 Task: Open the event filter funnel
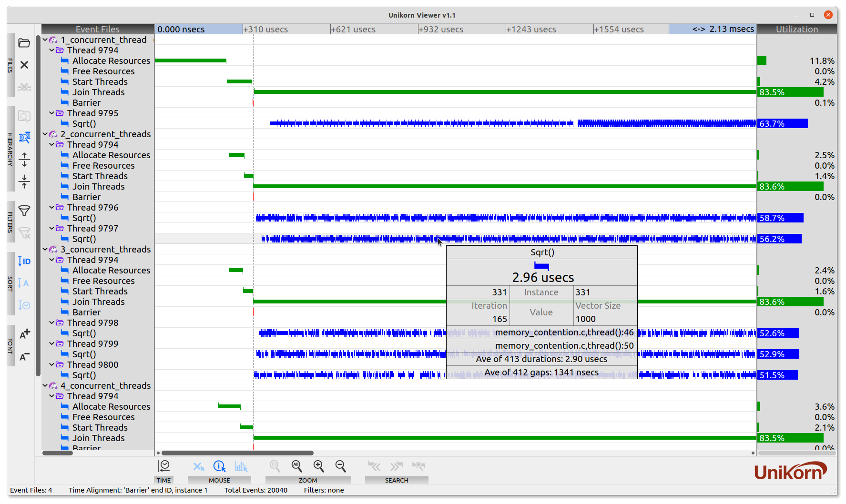click(x=24, y=211)
